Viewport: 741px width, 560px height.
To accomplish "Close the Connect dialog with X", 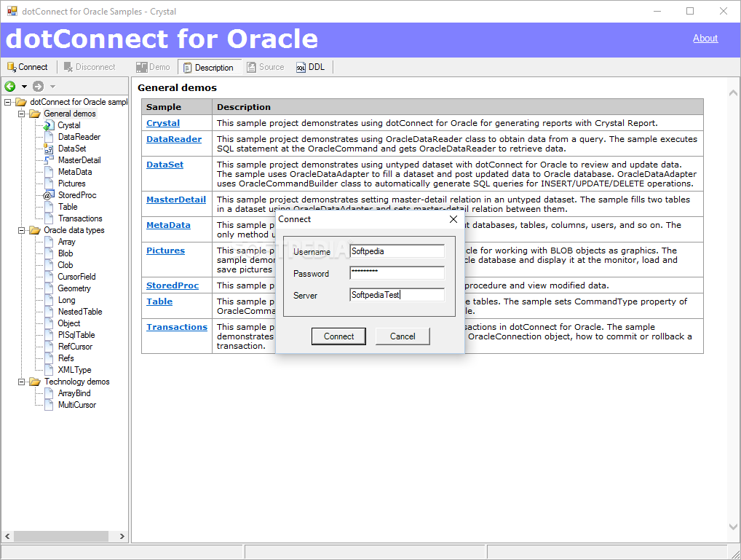I will coord(453,219).
